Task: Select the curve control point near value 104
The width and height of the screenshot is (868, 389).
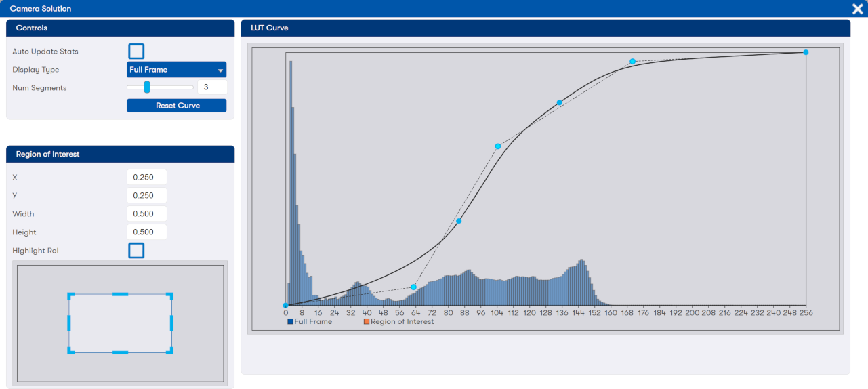Action: point(498,146)
